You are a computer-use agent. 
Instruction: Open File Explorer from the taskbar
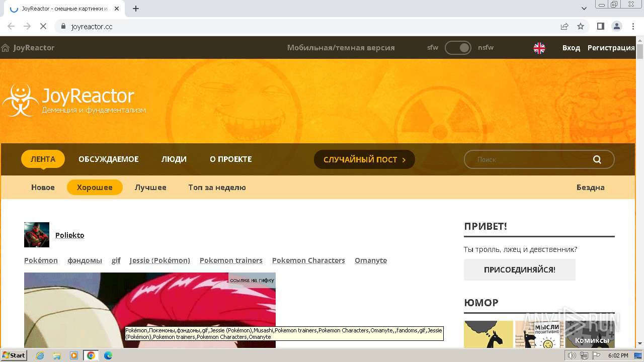(x=57, y=355)
